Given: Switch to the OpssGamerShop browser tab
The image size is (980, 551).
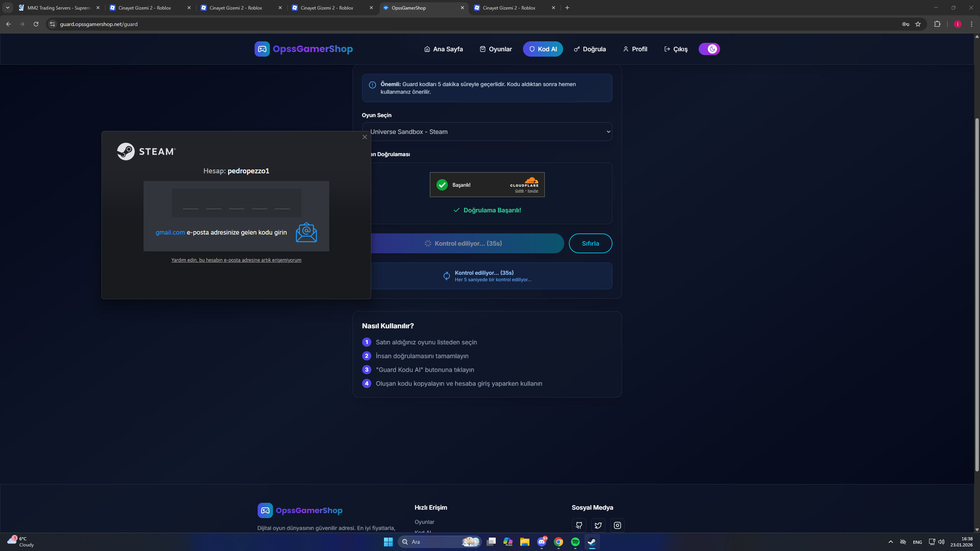Looking at the screenshot, I should pos(424,8).
